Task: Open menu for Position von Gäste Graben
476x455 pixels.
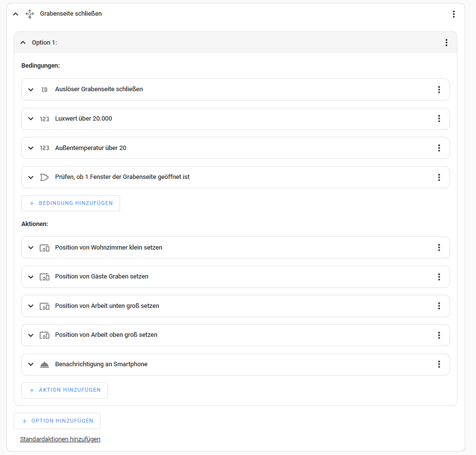Action: pyautogui.click(x=439, y=277)
